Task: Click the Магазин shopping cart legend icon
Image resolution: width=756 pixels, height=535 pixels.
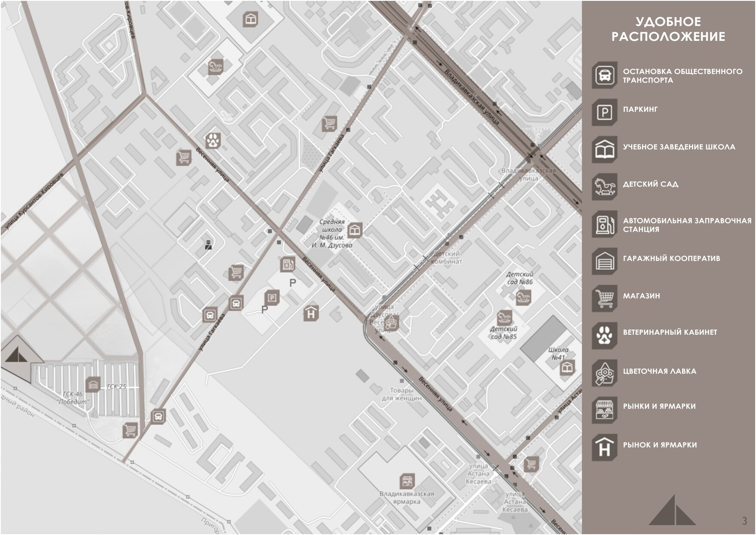Action: click(604, 298)
